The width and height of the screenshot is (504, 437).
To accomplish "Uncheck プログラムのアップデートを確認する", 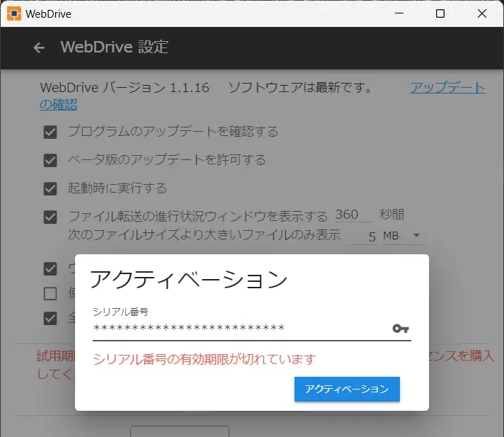I will (x=50, y=132).
